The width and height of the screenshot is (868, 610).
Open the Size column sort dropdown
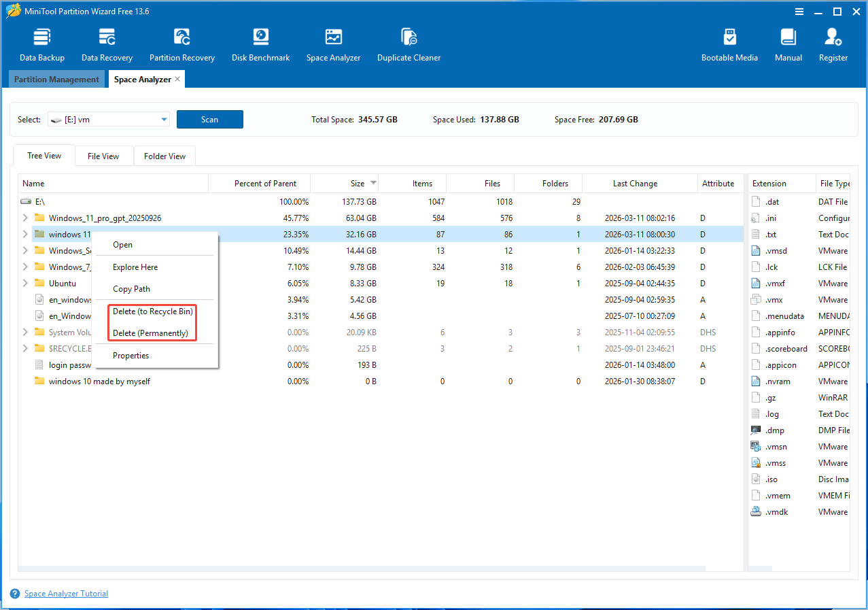[x=373, y=183]
